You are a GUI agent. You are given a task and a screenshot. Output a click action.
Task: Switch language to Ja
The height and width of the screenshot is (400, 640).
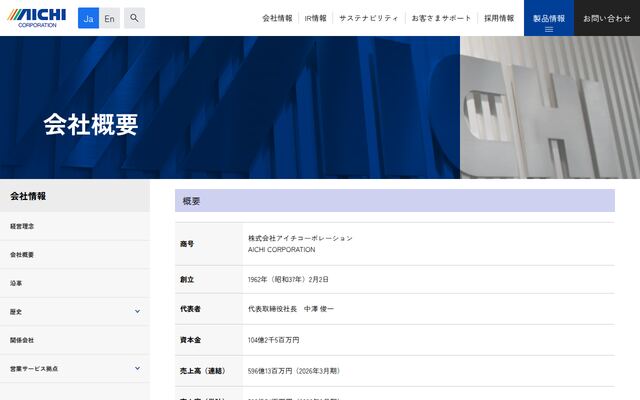88,18
